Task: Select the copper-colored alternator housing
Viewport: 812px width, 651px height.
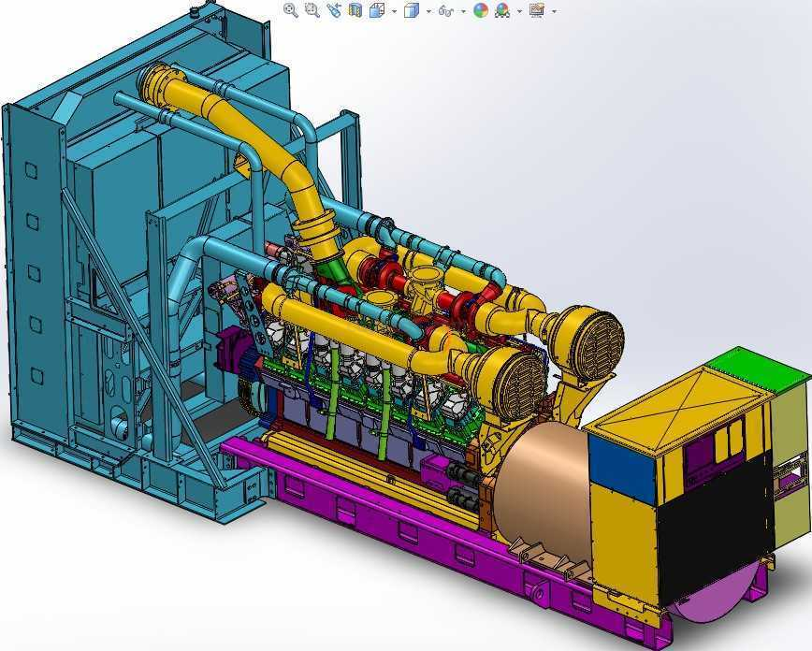Action: click(x=538, y=486)
